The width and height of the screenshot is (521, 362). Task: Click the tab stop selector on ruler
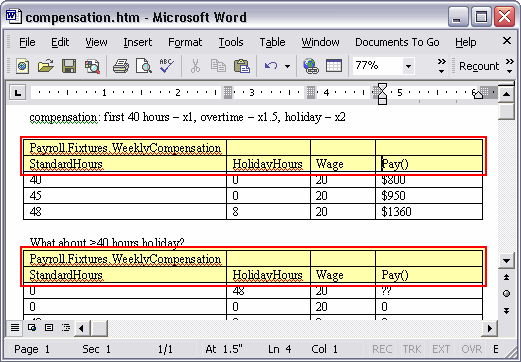[18, 93]
